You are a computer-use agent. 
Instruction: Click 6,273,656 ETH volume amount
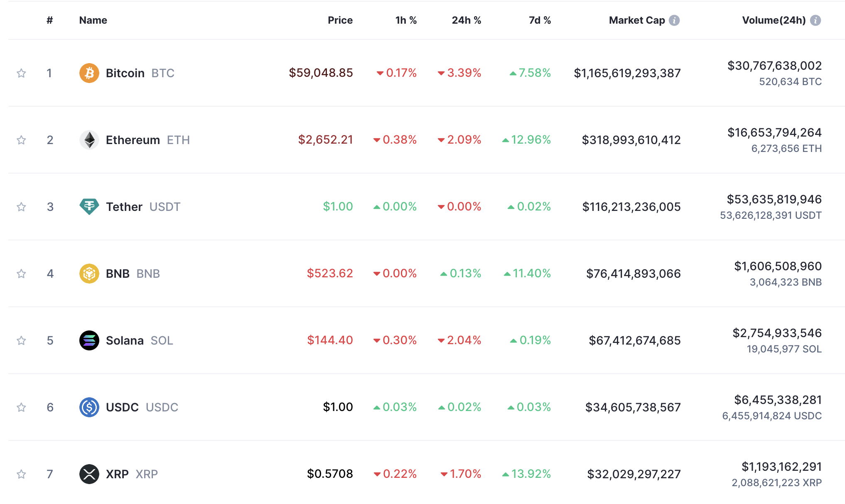[786, 149]
